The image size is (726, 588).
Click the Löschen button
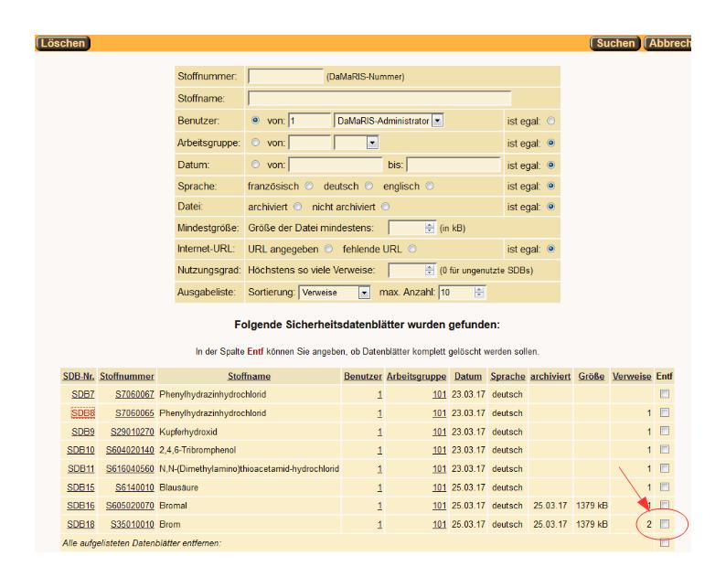click(63, 43)
